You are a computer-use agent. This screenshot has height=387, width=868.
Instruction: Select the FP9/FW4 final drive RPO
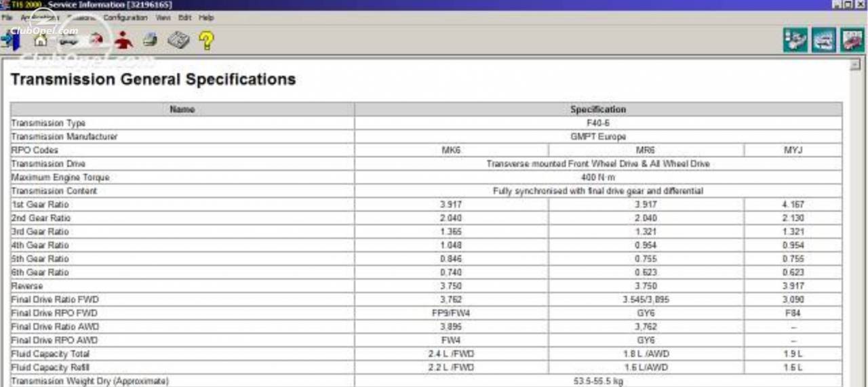[452, 313]
